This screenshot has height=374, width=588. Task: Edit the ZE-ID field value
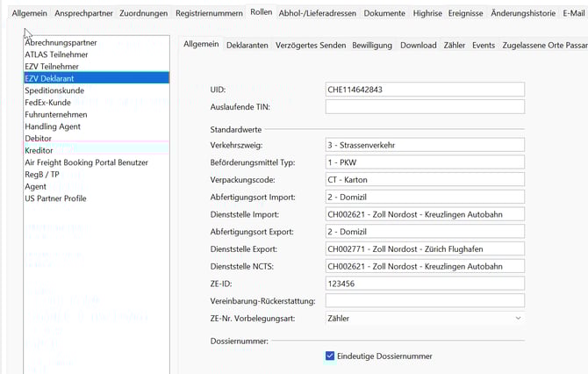click(425, 284)
